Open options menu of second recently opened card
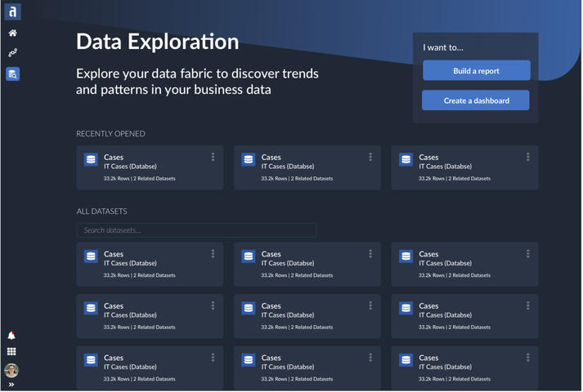The image size is (583, 392). (x=370, y=157)
